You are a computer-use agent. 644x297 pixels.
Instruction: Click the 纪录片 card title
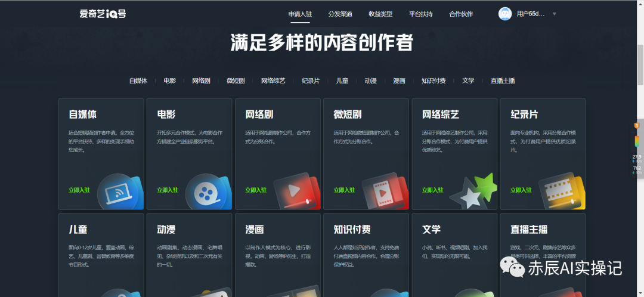pos(525,114)
